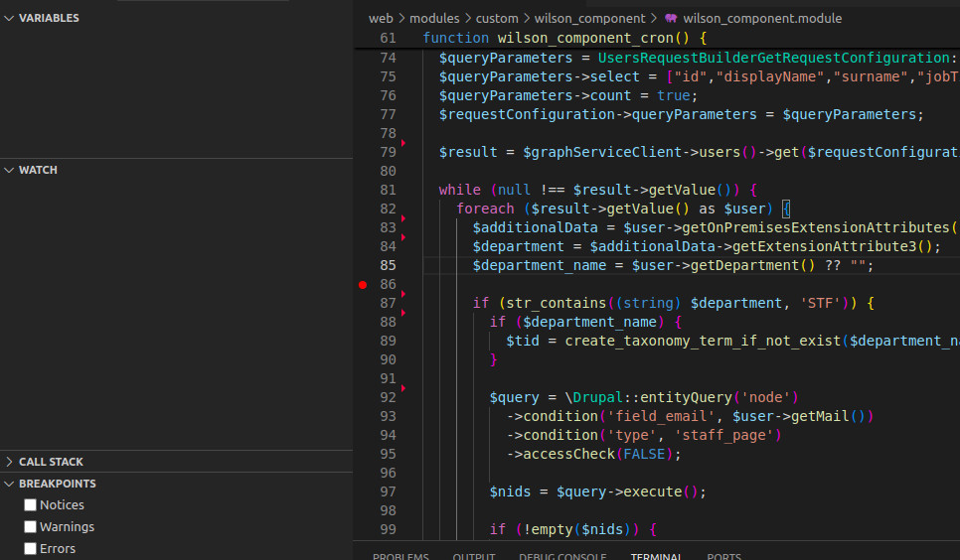Click the fold marker beside line 92
Viewport: 960px width, 560px height.
tap(402, 388)
